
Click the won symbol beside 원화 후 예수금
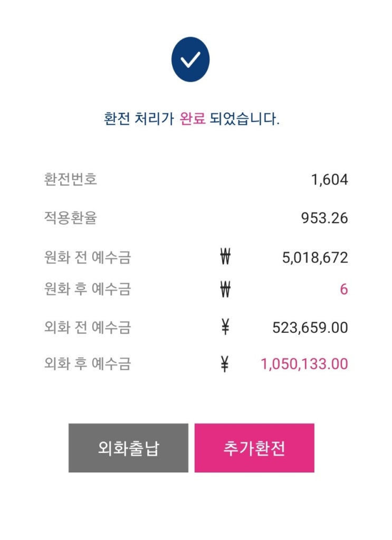tap(225, 290)
